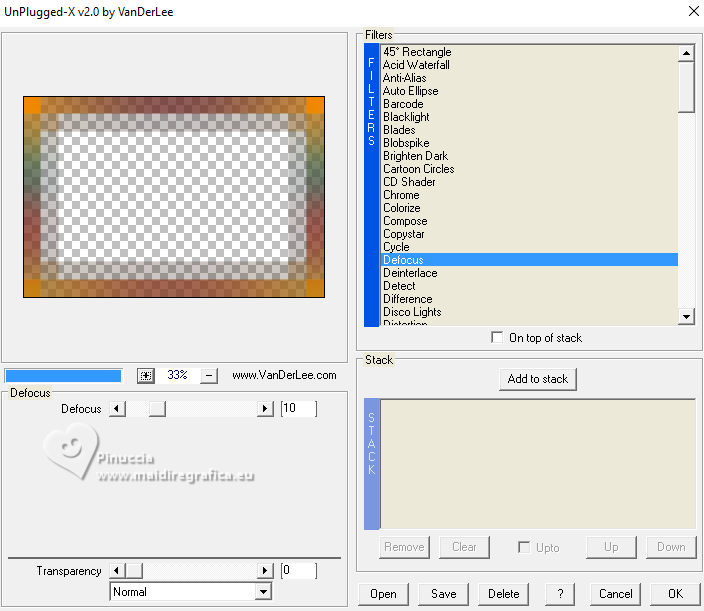Click the Defocus slider right arrow
Viewport: 704px width, 611px height.
(x=265, y=409)
